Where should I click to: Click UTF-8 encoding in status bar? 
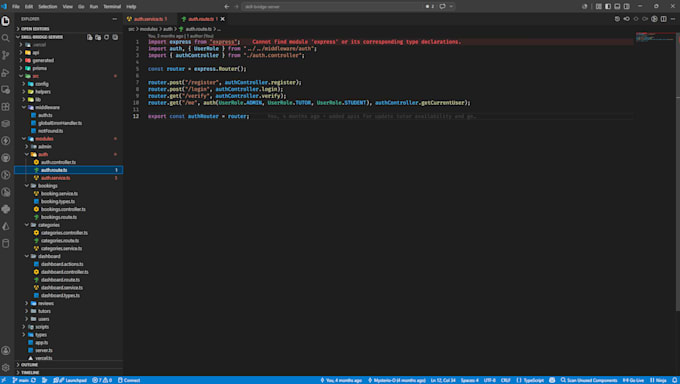489,381
